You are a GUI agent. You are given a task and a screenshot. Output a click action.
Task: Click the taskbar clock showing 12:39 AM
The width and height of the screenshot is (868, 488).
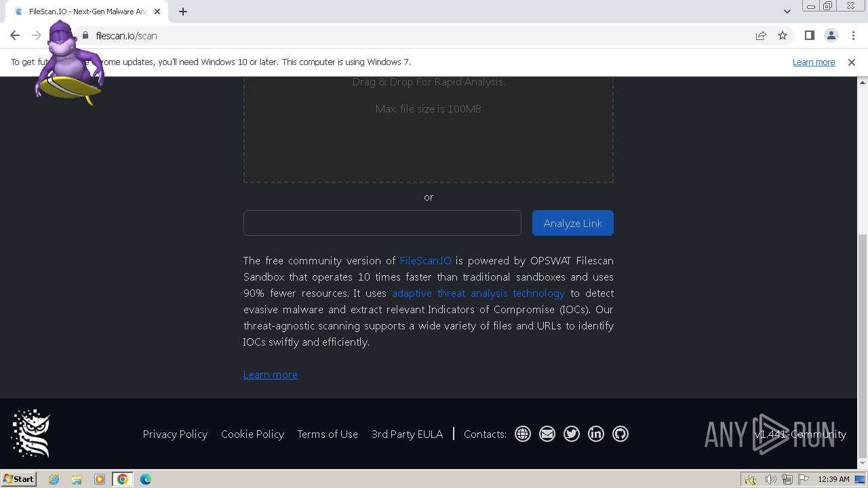pyautogui.click(x=833, y=479)
